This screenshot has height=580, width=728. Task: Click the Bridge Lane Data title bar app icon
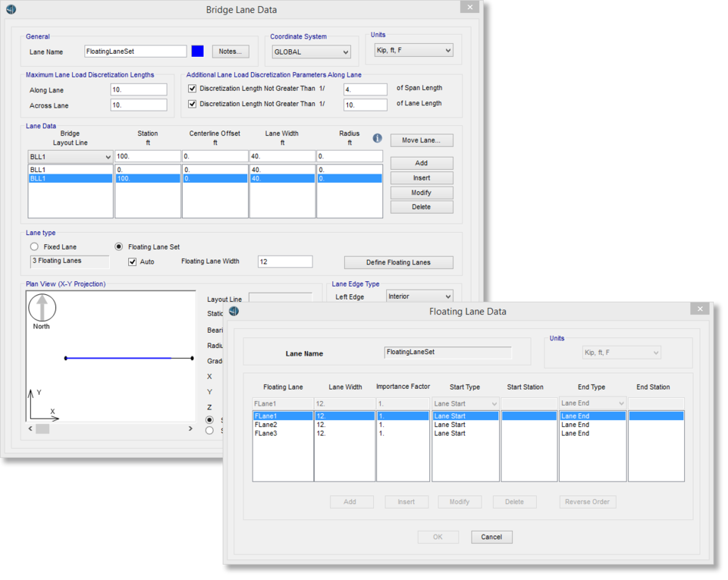(10, 10)
